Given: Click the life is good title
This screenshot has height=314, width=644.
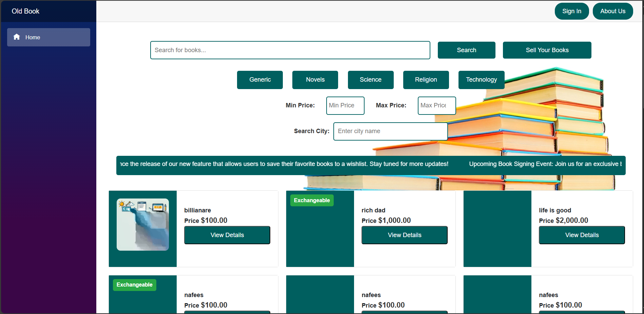Looking at the screenshot, I should [555, 210].
